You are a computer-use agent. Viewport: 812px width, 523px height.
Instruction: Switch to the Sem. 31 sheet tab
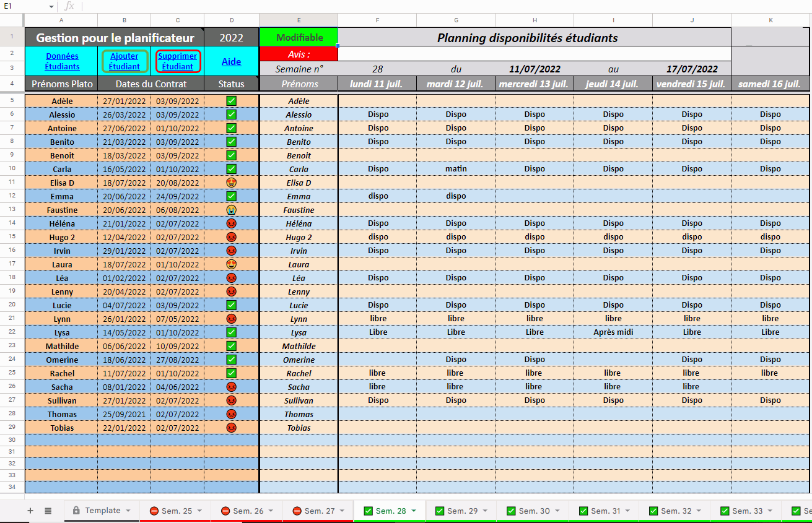[606, 511]
